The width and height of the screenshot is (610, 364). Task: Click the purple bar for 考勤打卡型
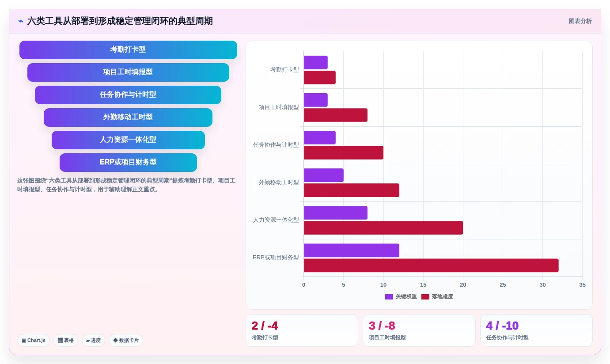click(x=316, y=62)
